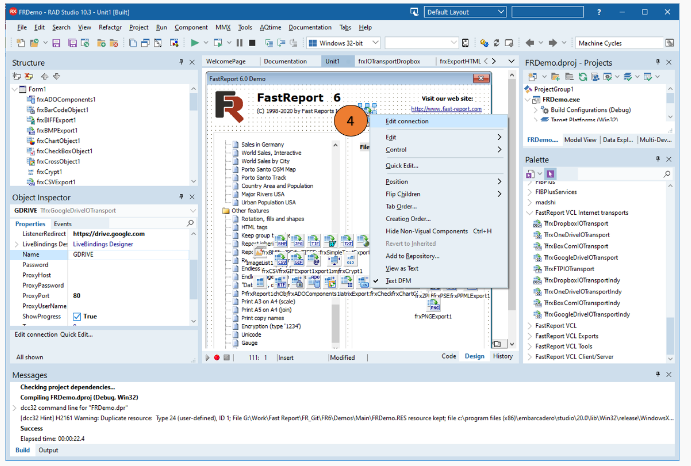The image size is (691, 466).
Task: Open the Model View tab
Action: pyautogui.click(x=580, y=140)
